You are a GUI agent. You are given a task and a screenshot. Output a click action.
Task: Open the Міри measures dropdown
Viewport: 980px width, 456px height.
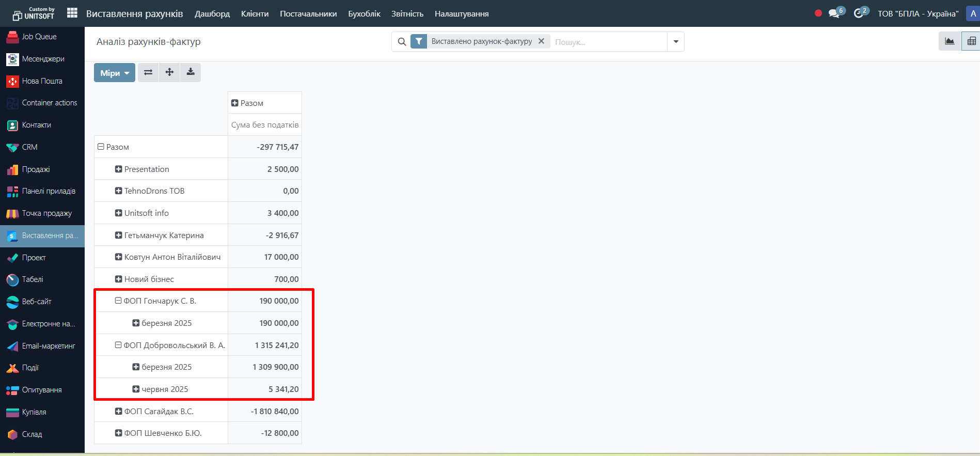click(x=114, y=73)
